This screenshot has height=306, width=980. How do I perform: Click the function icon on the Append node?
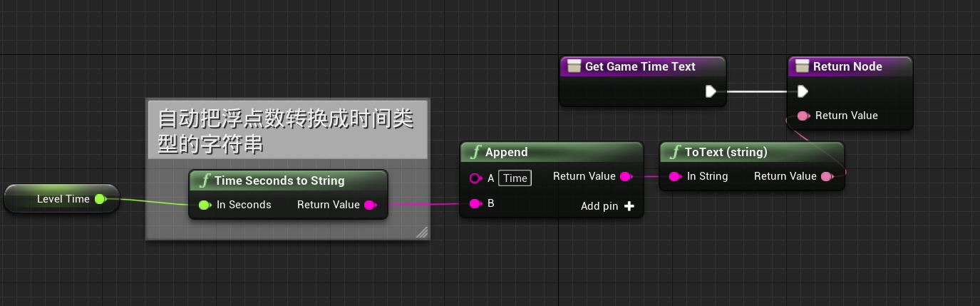[475, 152]
